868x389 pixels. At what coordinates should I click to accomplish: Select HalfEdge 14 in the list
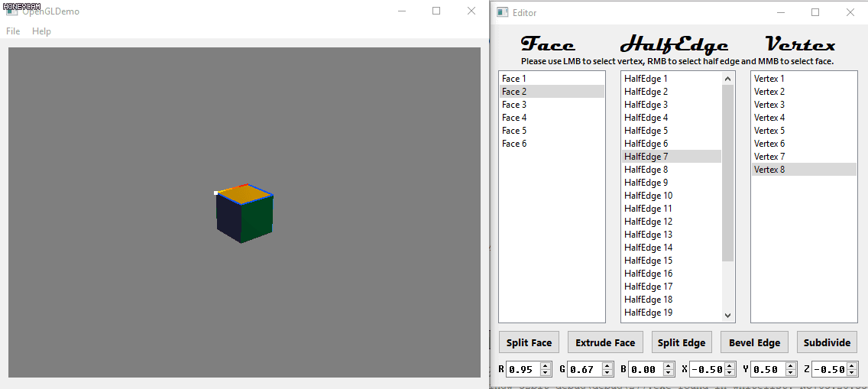coord(672,248)
